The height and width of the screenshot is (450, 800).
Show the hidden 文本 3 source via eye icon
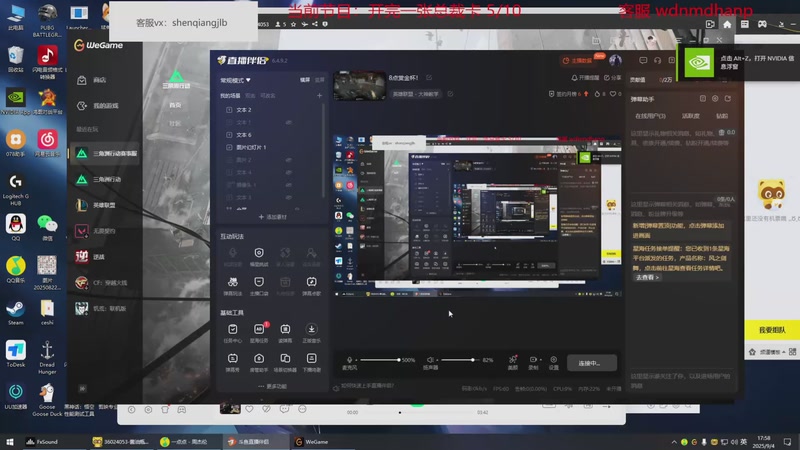point(289,197)
